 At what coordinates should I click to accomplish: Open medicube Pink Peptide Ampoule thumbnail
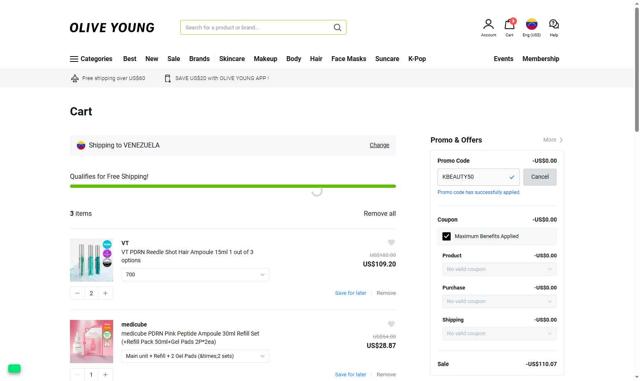tap(91, 341)
